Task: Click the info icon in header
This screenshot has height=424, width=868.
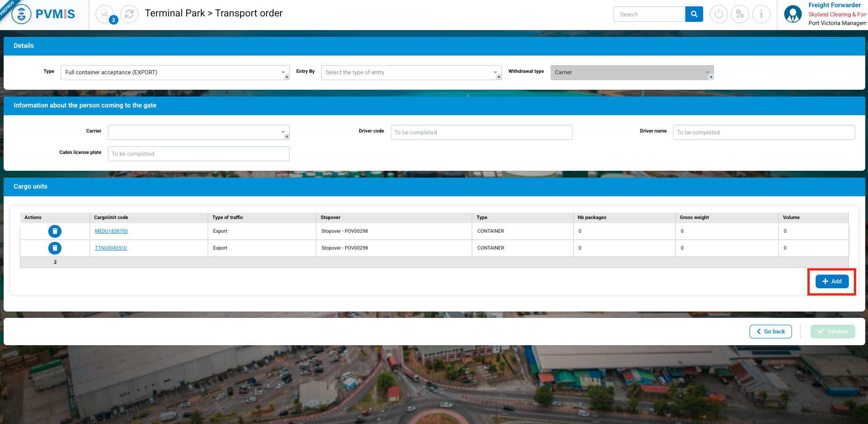Action: (761, 14)
